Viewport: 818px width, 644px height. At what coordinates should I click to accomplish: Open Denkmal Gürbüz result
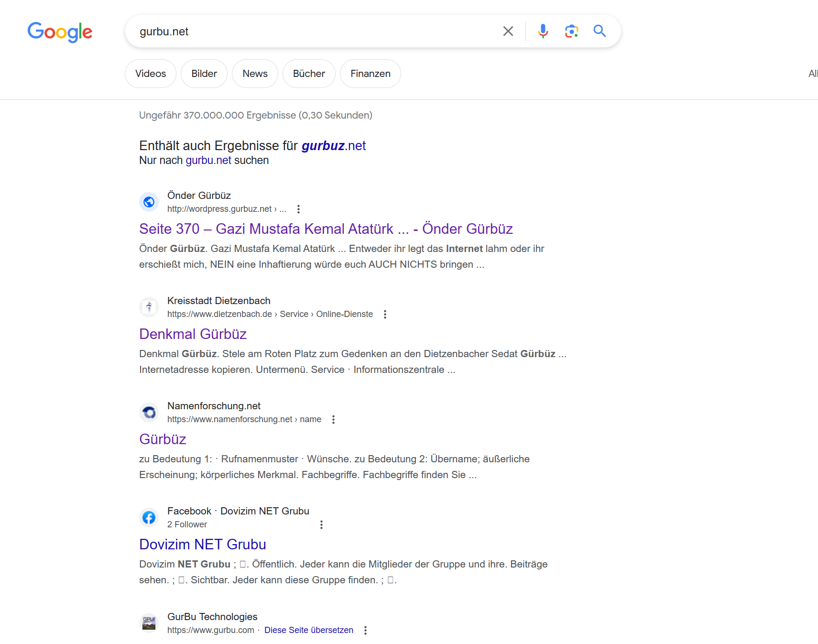click(193, 334)
